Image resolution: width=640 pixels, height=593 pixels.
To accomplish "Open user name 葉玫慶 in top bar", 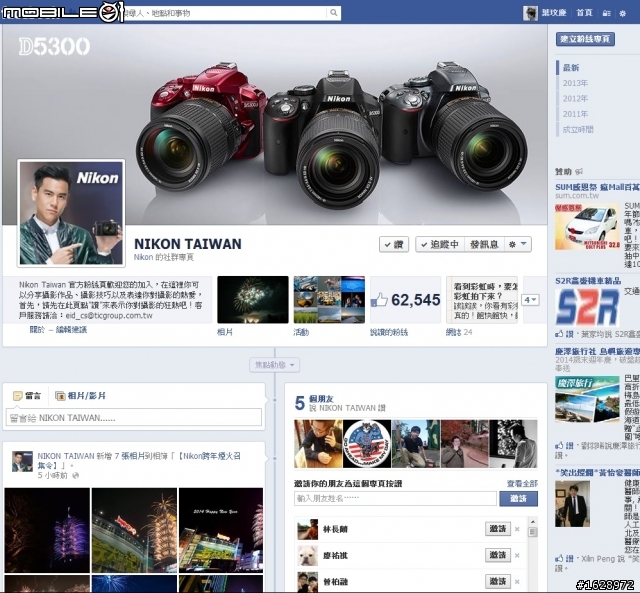I will pos(554,13).
